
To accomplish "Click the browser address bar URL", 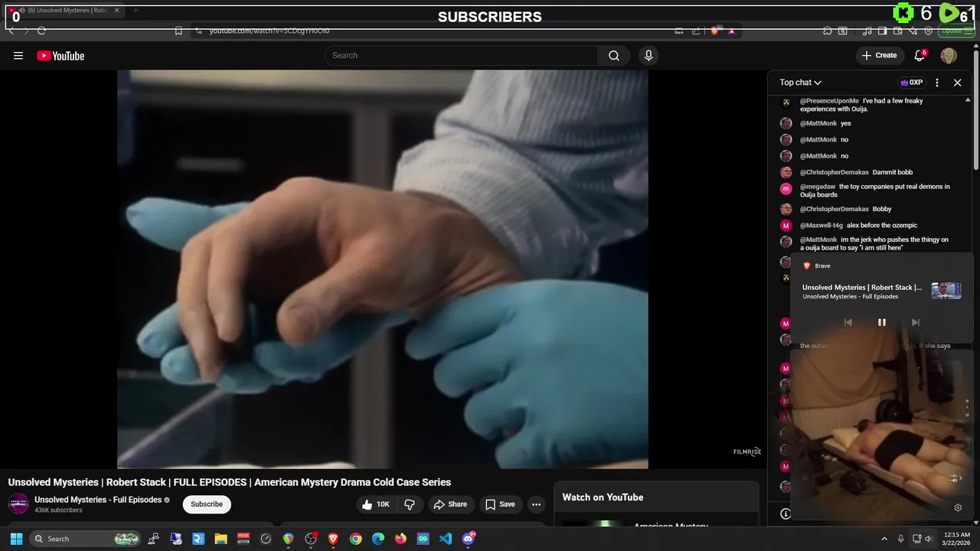I will [x=269, y=31].
